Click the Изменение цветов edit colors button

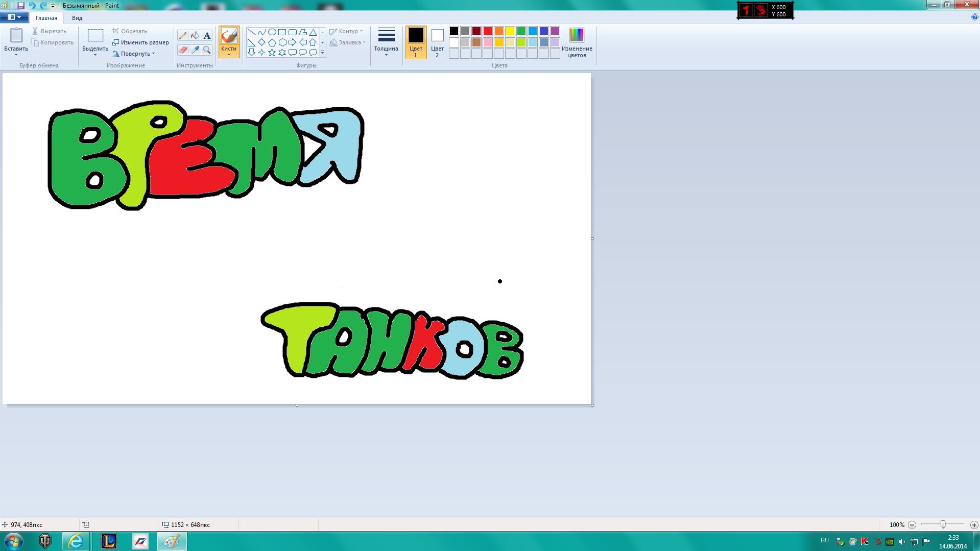[x=577, y=42]
